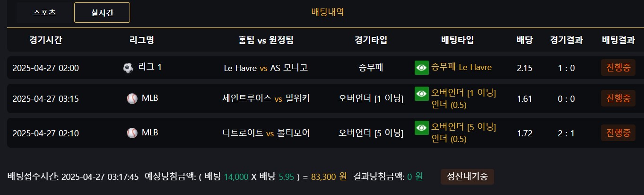Screen dimensions: 644x195
Task: Click the 배팅내역 heading
Action: click(328, 12)
